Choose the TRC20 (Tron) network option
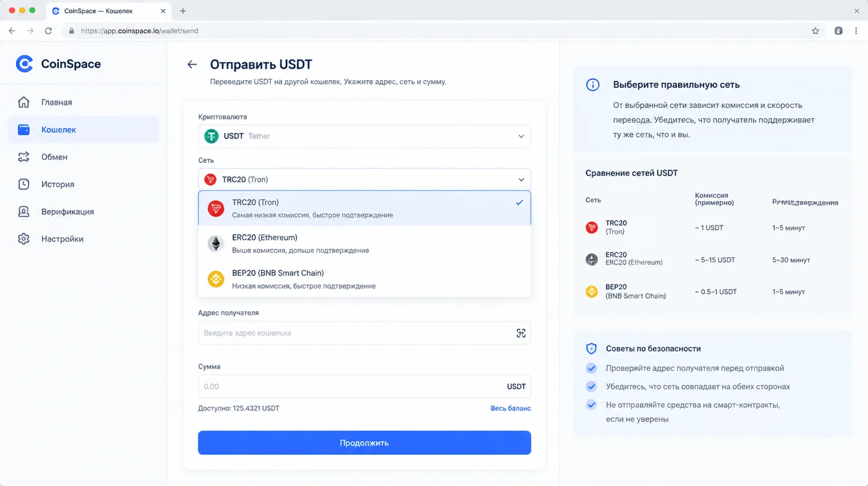Screen dimensions: 868x486 [x=364, y=208]
